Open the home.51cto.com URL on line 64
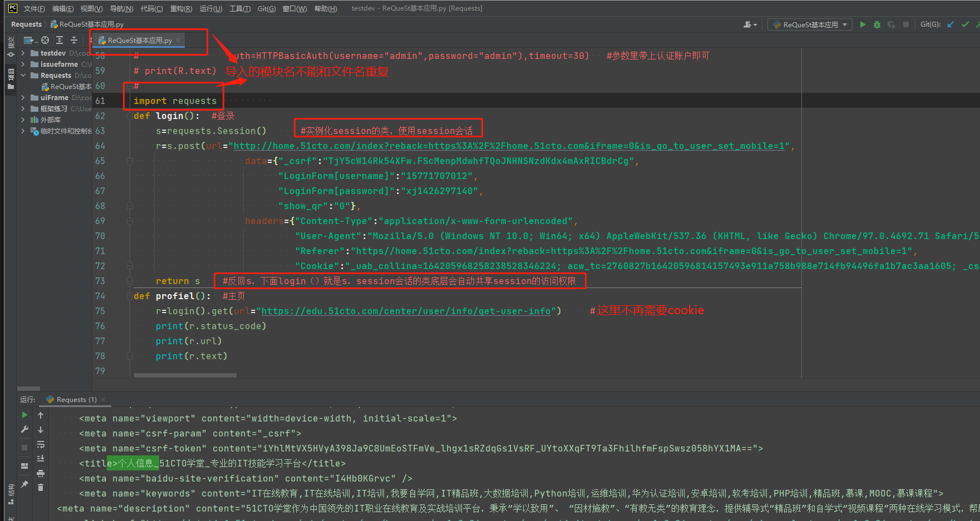The height and width of the screenshot is (521, 980). (x=509, y=146)
